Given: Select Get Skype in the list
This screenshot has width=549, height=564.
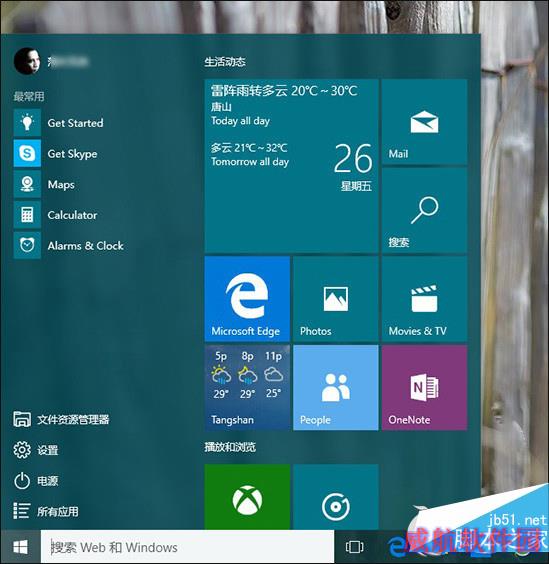Looking at the screenshot, I should click(x=72, y=154).
